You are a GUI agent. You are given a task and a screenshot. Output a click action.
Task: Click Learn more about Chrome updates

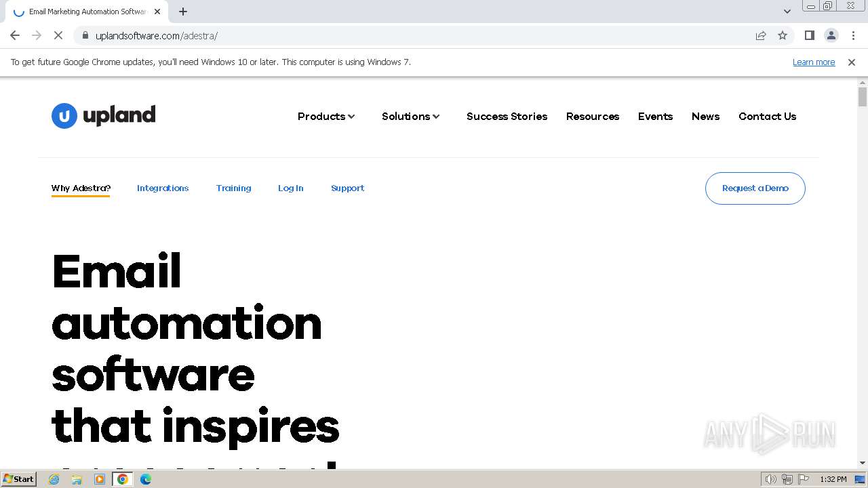pyautogui.click(x=814, y=62)
